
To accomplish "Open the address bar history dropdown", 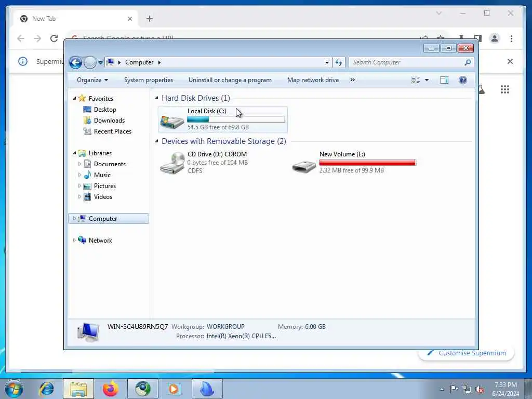I will tap(327, 62).
